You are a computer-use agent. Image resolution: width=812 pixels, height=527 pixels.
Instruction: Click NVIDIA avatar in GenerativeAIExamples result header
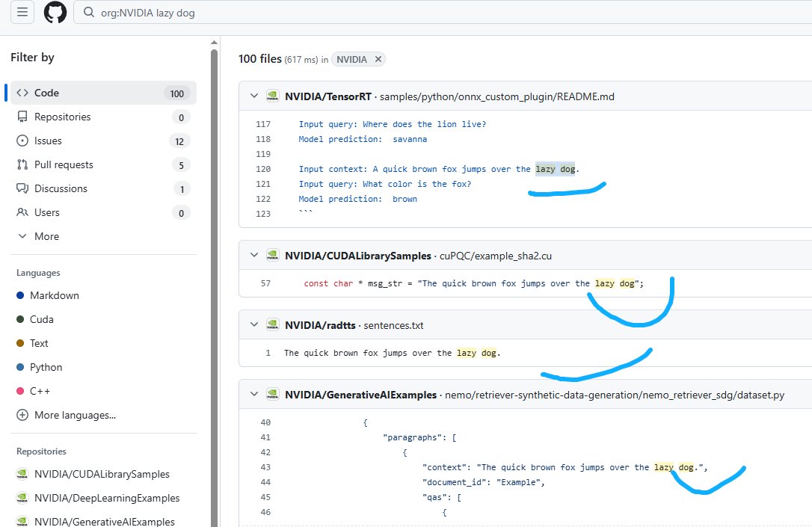[x=272, y=394]
